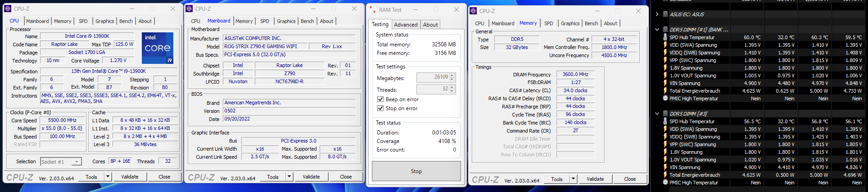Click the DRAM Frequency value 3600.0 MHz
The width and height of the screenshot is (868, 192).
[575, 74]
